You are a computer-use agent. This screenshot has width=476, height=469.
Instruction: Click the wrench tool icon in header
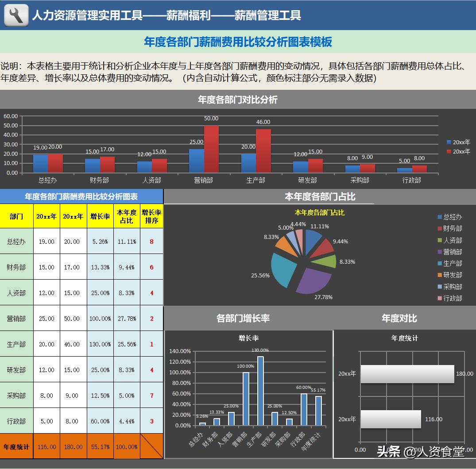(x=15, y=14)
